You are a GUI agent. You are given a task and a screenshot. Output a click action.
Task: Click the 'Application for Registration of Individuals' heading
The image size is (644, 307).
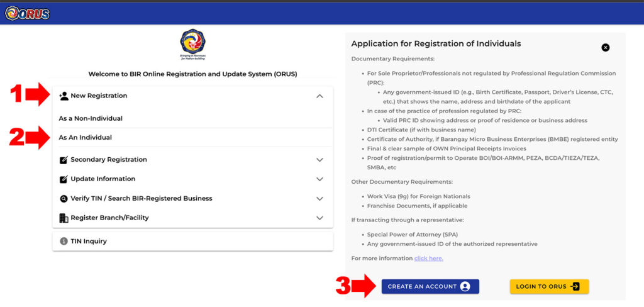click(436, 43)
